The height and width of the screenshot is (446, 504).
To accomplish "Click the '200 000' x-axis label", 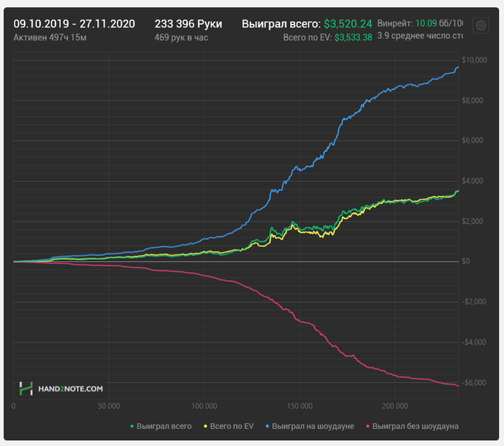I will click(395, 406).
